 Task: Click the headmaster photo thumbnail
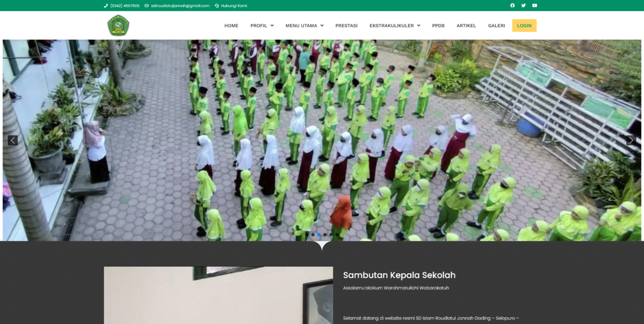click(219, 295)
